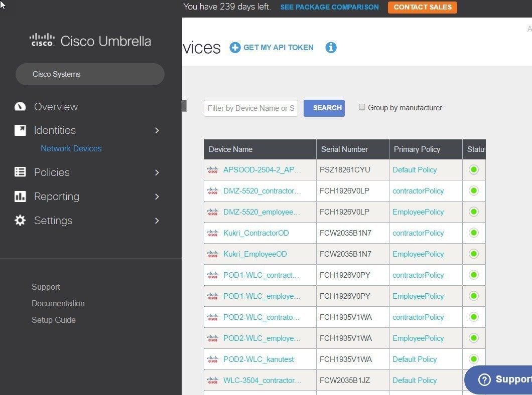Click the Policies list icon
Image resolution: width=532 pixels, height=395 pixels.
click(x=20, y=172)
